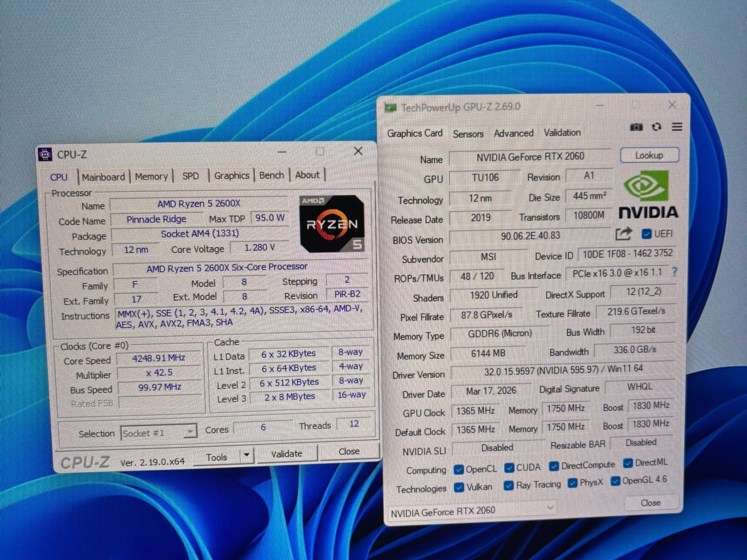Switch to the CPU tab in CPU-Z

click(x=59, y=177)
